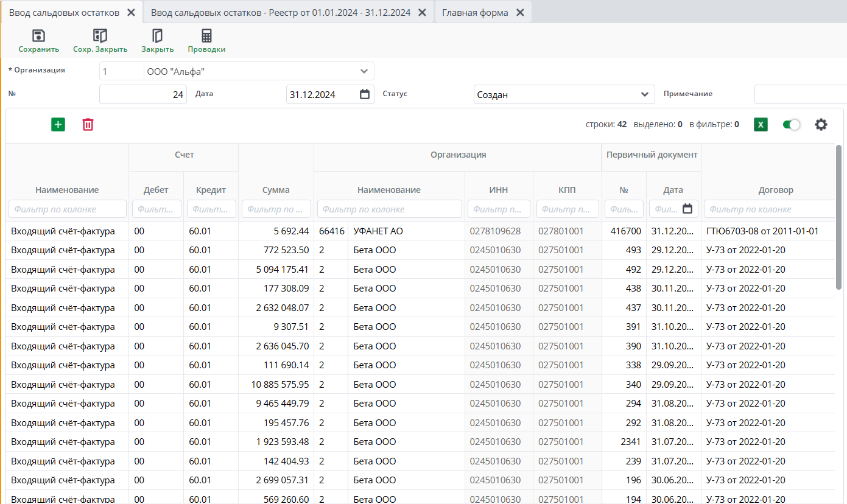Export table using green Excel icon

tap(761, 125)
